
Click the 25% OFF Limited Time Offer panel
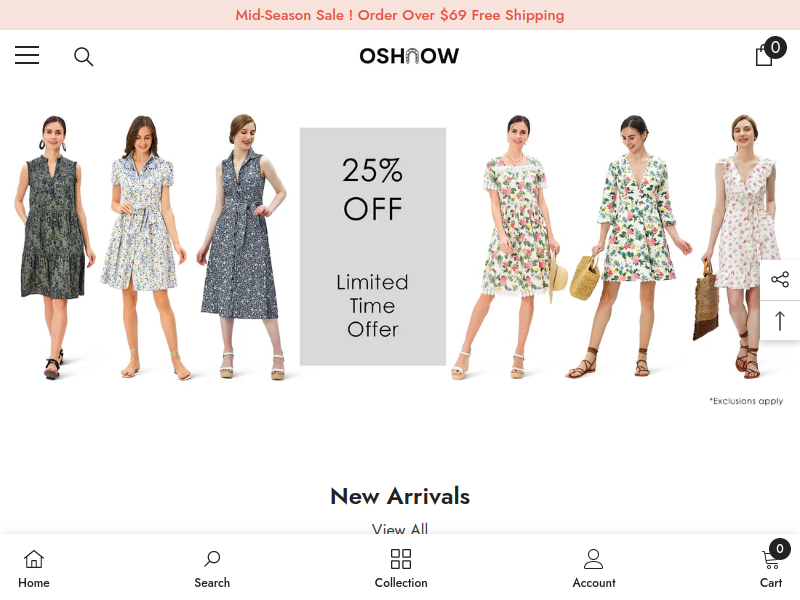pyautogui.click(x=372, y=246)
